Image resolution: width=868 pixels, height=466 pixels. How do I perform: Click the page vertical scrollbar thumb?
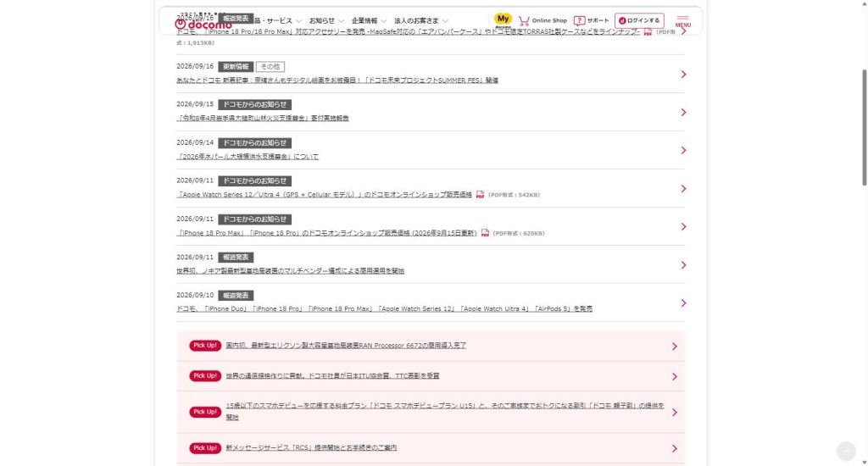click(x=864, y=127)
